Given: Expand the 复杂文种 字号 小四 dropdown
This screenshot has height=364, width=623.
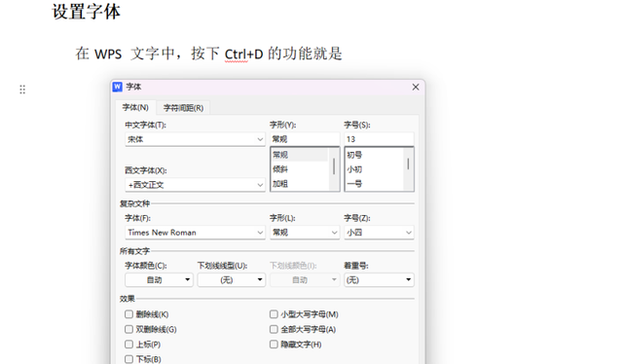Looking at the screenshot, I should (x=379, y=233).
